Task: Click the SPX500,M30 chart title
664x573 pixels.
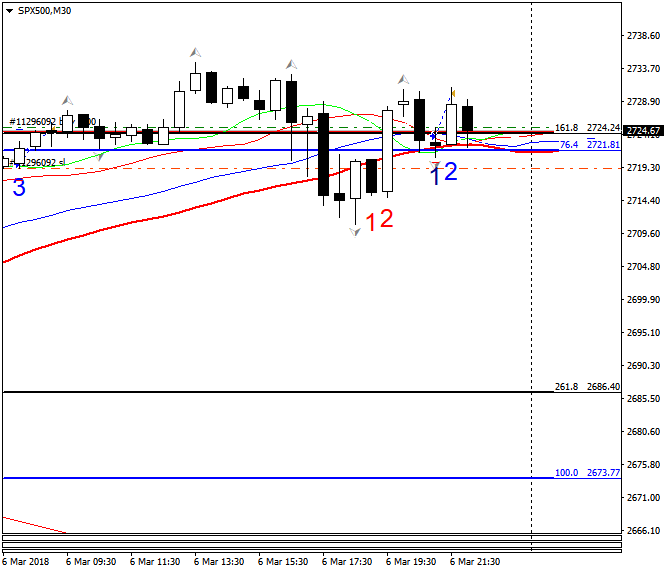Action: [x=44, y=11]
